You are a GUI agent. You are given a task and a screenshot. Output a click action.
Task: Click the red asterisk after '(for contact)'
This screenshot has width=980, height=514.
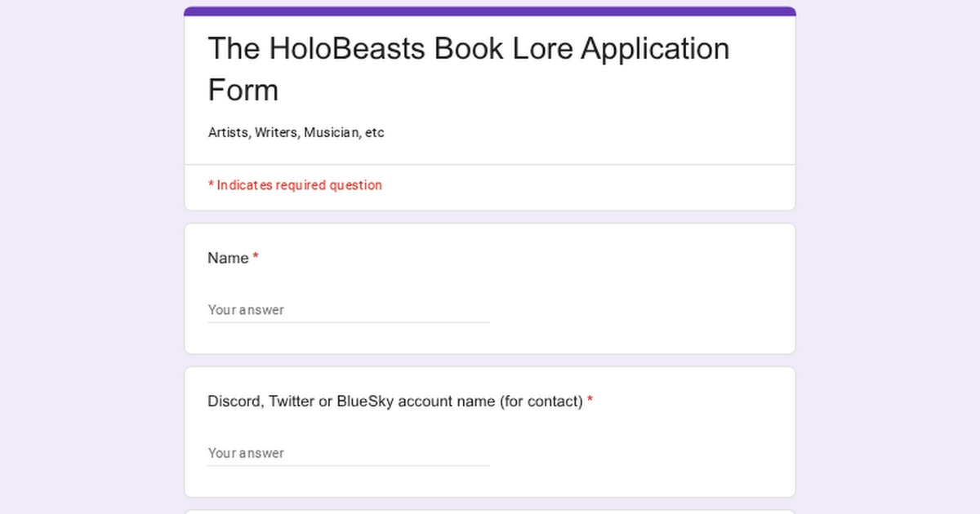click(590, 401)
